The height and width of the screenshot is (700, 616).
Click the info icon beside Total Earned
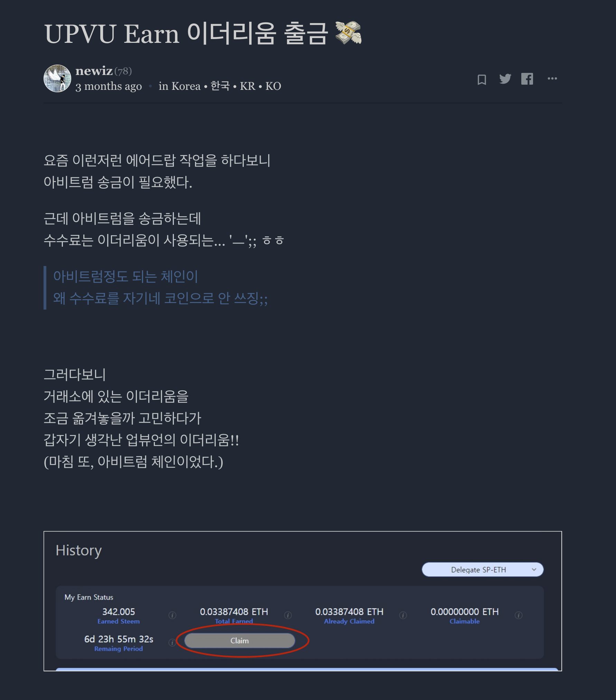[x=288, y=615]
